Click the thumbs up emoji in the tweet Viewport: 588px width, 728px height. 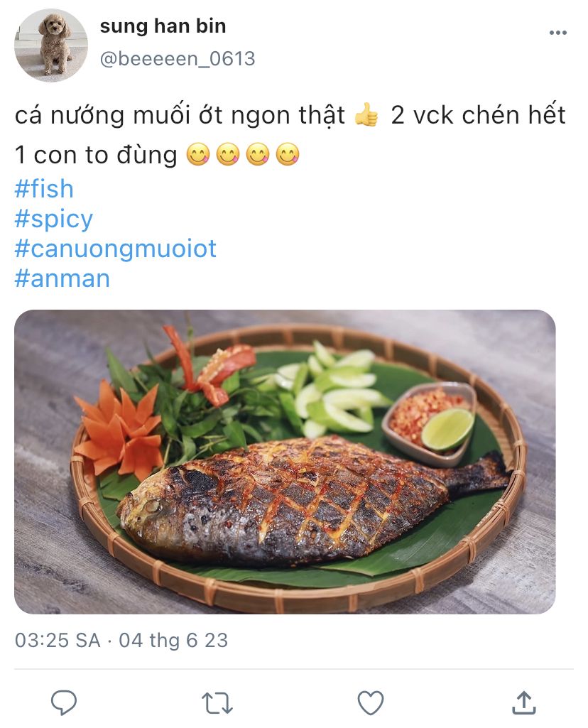[366, 115]
